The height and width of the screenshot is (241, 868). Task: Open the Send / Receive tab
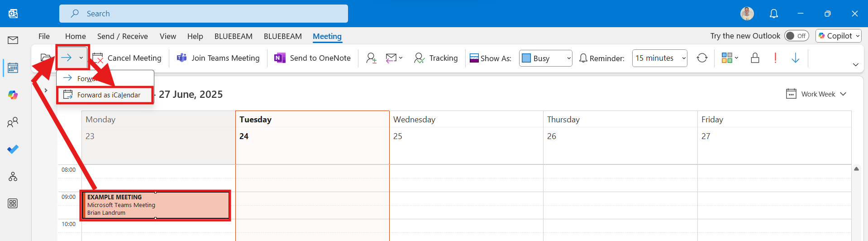coord(123,36)
